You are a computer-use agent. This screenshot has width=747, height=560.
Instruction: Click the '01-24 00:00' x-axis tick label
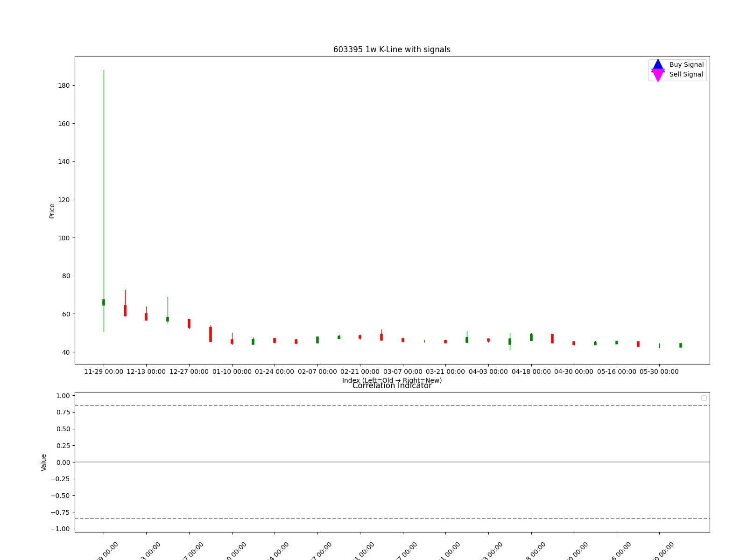pyautogui.click(x=275, y=371)
